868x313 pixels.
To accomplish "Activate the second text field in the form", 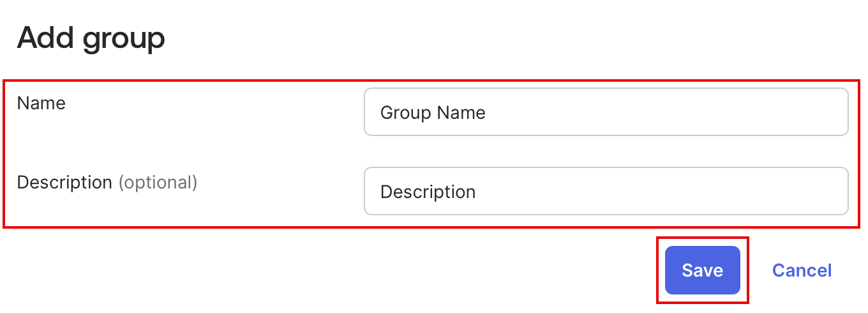I will (606, 192).
